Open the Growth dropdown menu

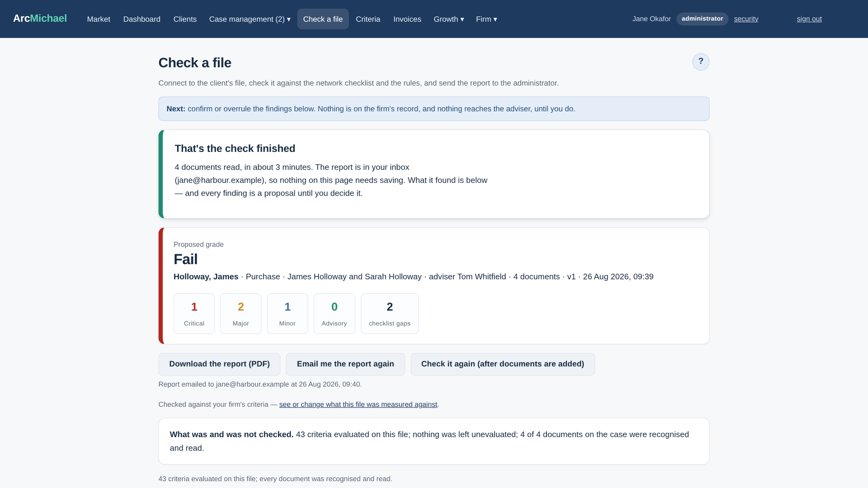tap(449, 19)
